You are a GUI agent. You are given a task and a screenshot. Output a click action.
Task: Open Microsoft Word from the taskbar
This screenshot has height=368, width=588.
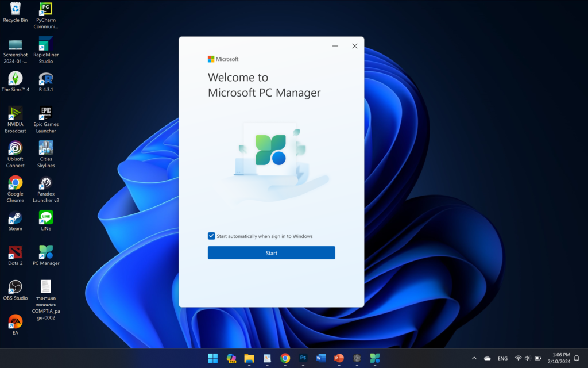(x=321, y=358)
